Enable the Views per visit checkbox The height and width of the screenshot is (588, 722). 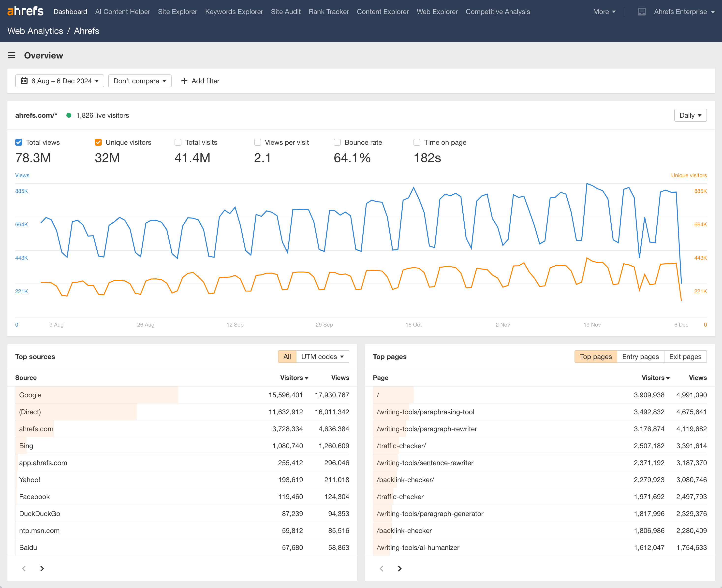(x=257, y=142)
